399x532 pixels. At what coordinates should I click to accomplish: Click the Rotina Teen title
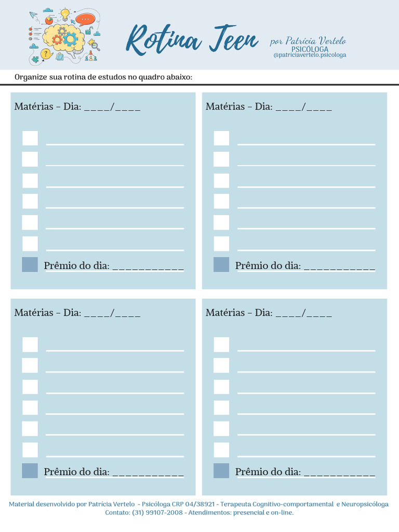pos(192,39)
